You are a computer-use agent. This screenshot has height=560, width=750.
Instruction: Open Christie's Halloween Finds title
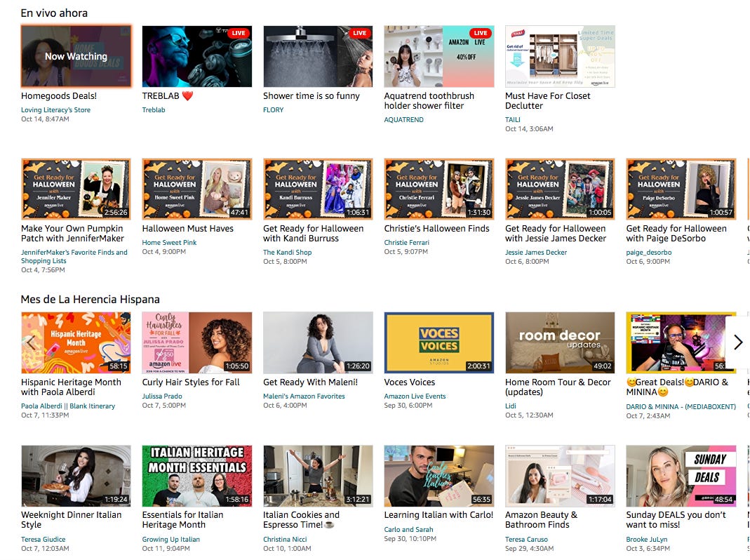(x=436, y=228)
